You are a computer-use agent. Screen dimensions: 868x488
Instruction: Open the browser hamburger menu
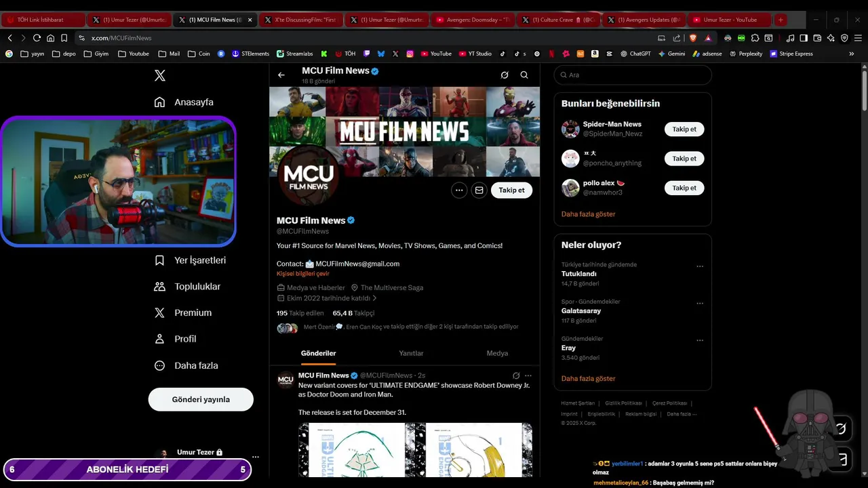click(858, 38)
